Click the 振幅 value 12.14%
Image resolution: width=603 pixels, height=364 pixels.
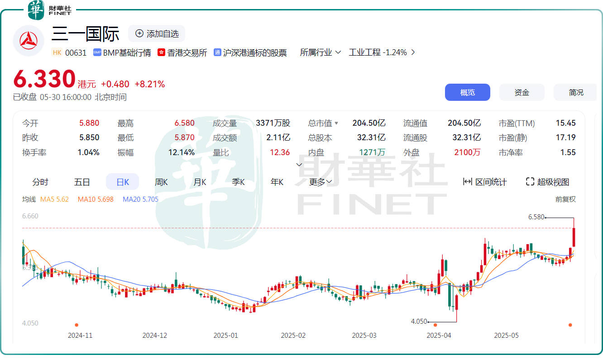[x=182, y=152]
